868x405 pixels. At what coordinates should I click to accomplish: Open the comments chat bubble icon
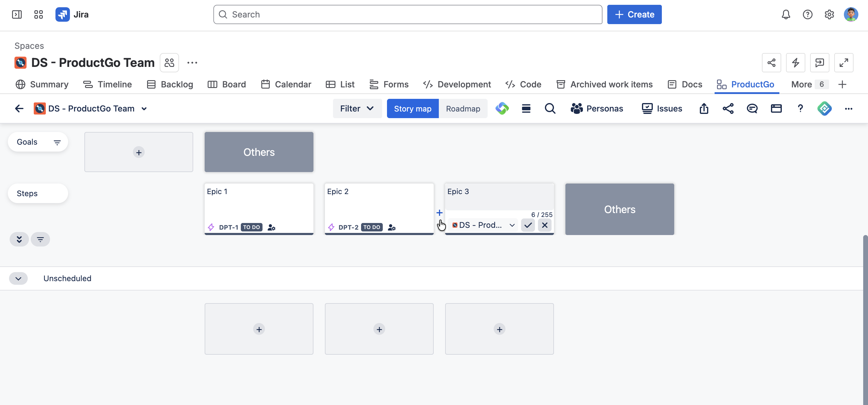click(x=752, y=108)
